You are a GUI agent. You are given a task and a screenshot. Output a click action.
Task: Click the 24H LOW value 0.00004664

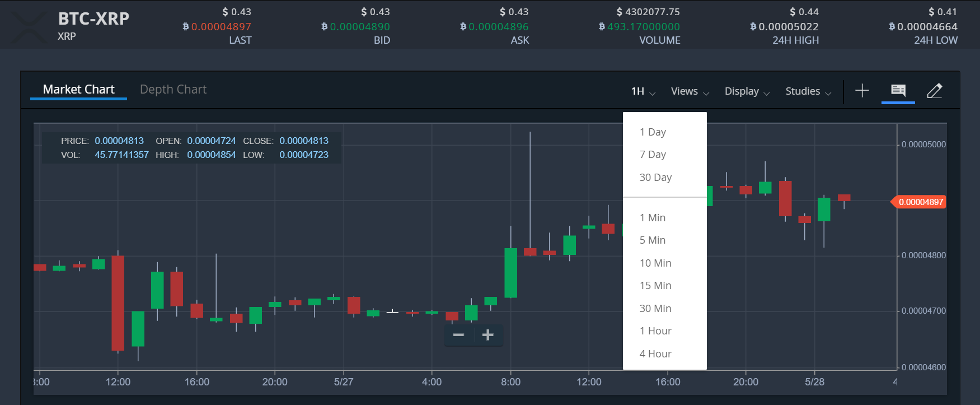tap(927, 26)
